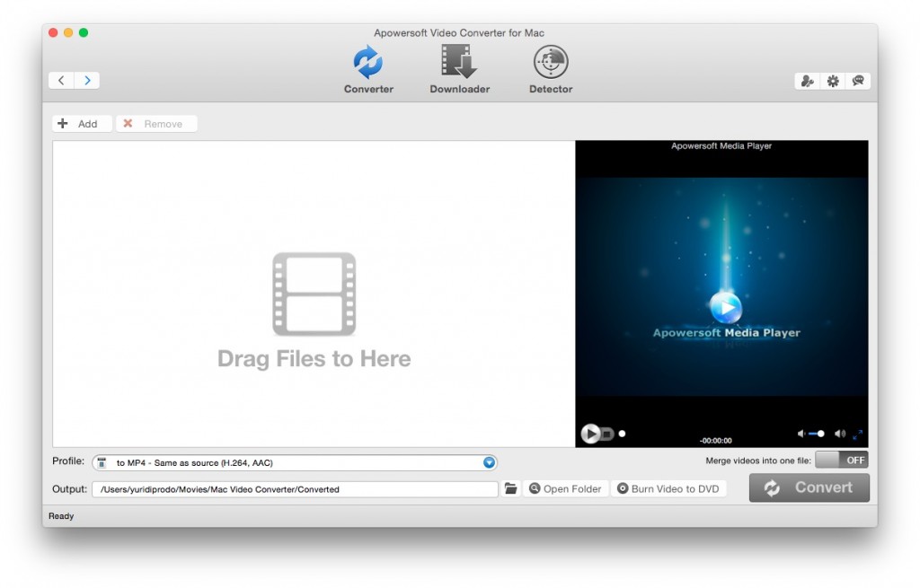
Task: Click the Add files button
Action: tap(81, 124)
